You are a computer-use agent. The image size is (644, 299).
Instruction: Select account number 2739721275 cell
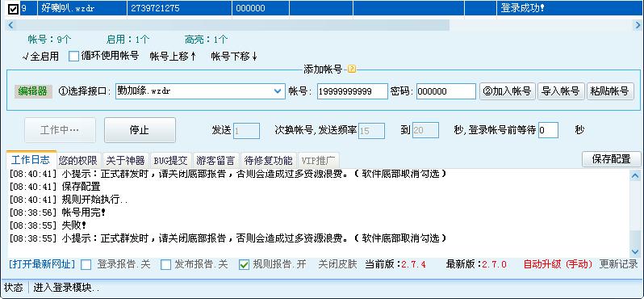pos(179,8)
